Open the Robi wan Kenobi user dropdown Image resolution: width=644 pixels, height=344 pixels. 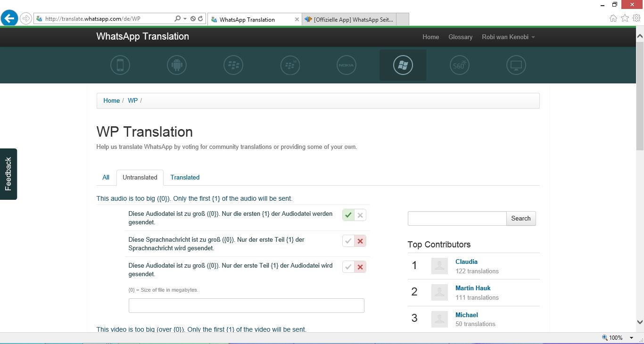(x=508, y=37)
